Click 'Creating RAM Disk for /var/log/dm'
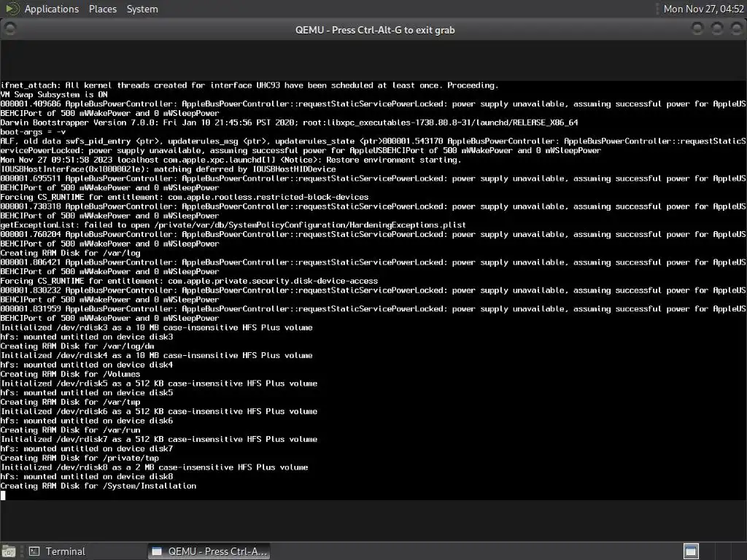Screen dimensions: 747x560 click(77, 346)
